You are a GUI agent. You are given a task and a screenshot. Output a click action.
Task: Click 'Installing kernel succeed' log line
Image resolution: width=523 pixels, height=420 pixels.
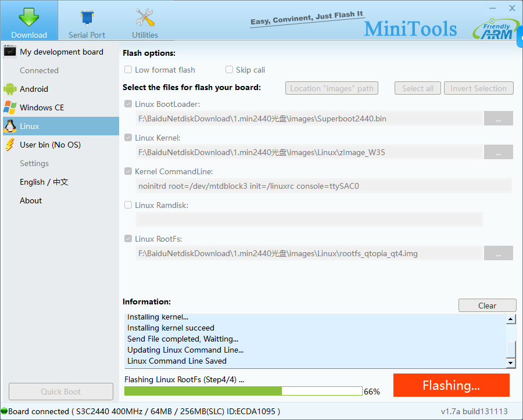click(x=171, y=328)
